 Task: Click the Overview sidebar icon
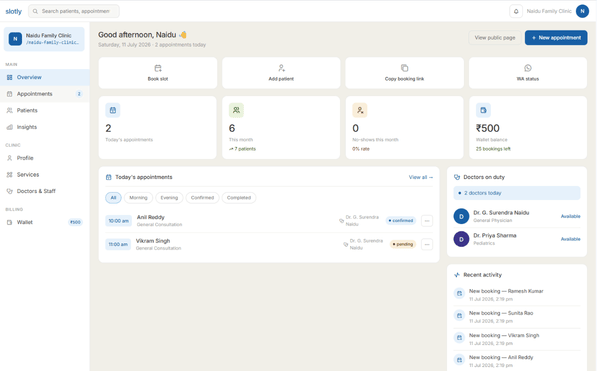tap(10, 77)
